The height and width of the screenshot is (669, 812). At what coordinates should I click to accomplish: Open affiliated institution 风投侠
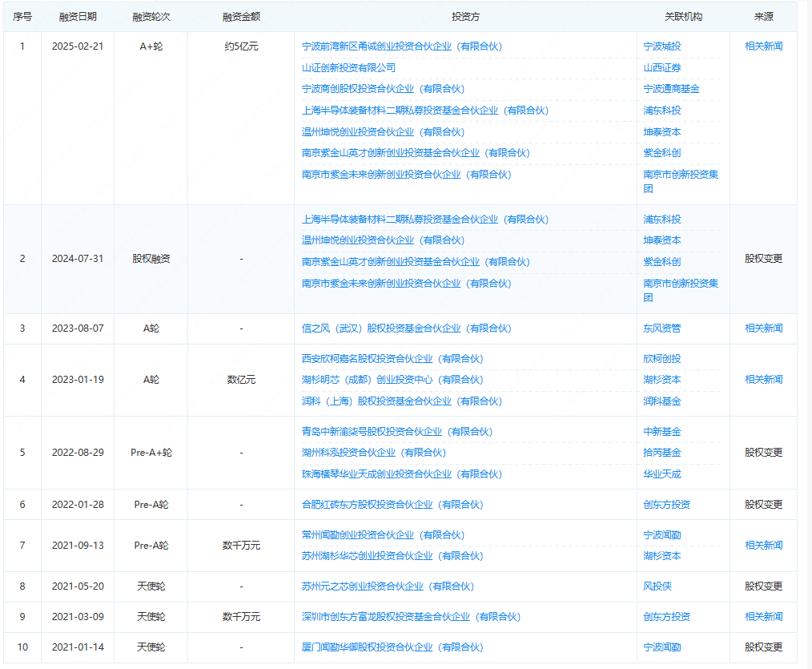tap(657, 586)
